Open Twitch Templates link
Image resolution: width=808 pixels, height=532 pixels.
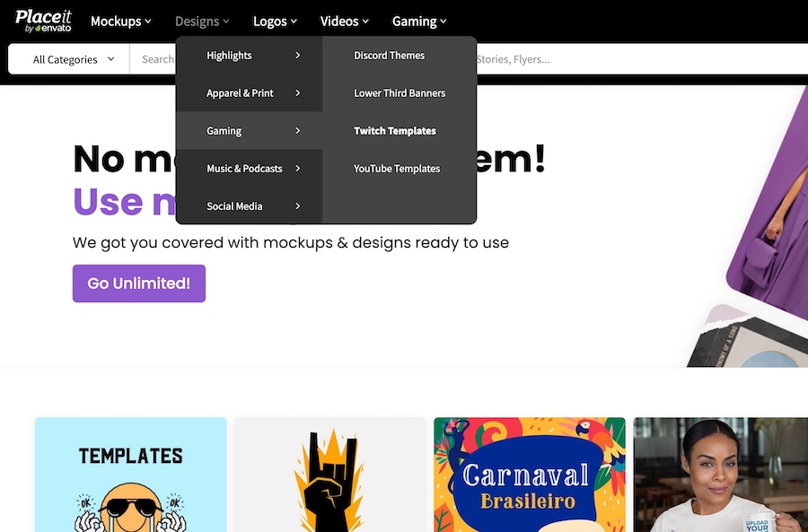coord(395,131)
